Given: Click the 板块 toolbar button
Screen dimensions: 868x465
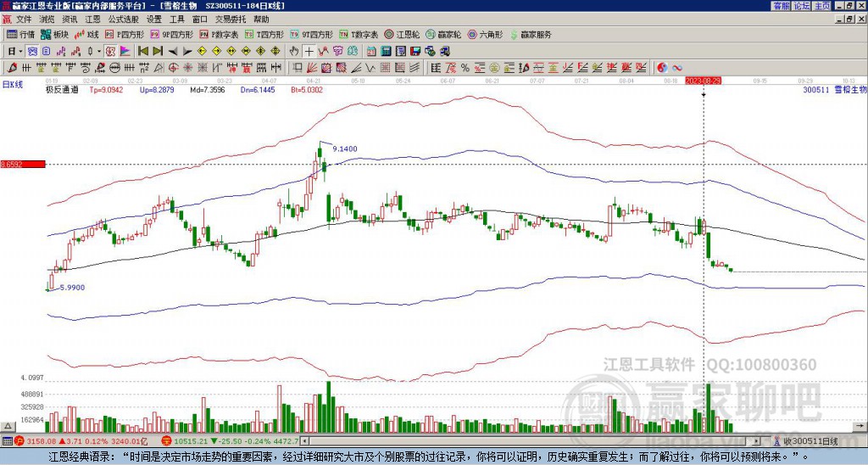Looking at the screenshot, I should [x=54, y=34].
